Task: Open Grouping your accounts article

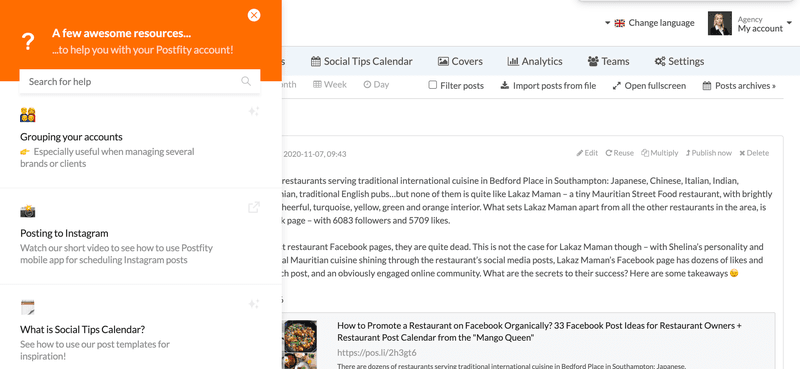Action: coord(71,137)
